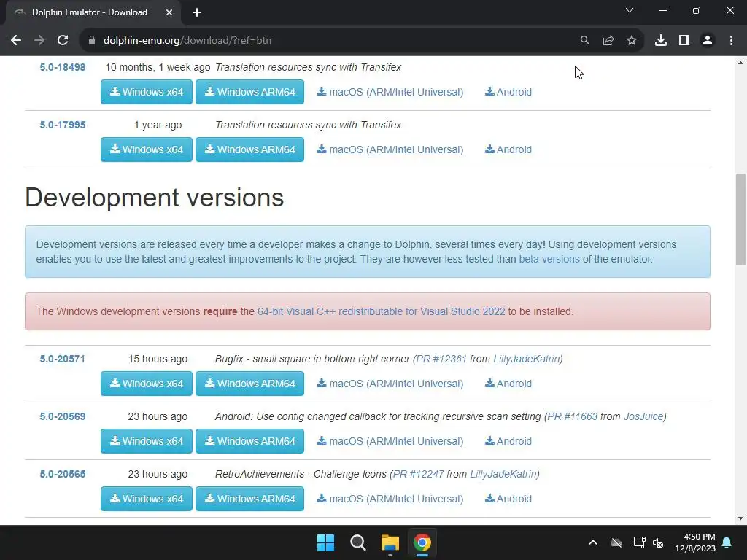Open the Windows Start menu
Image resolution: width=747 pixels, height=560 pixels.
(326, 542)
